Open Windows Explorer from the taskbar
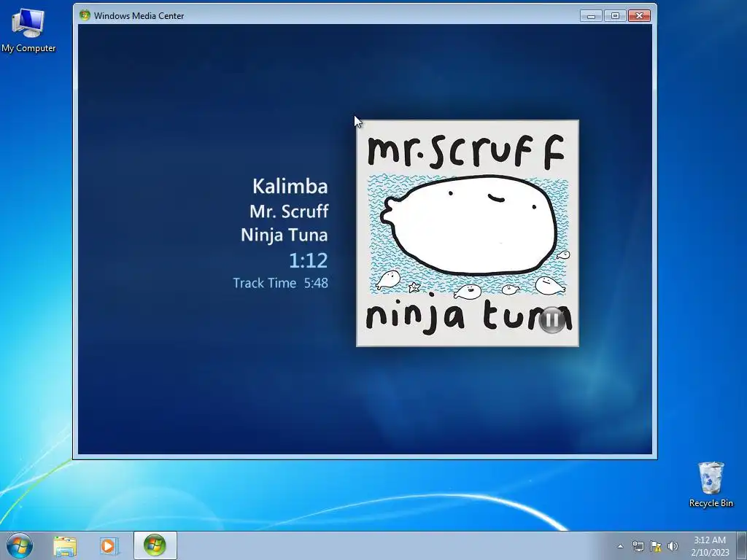 coord(65,546)
